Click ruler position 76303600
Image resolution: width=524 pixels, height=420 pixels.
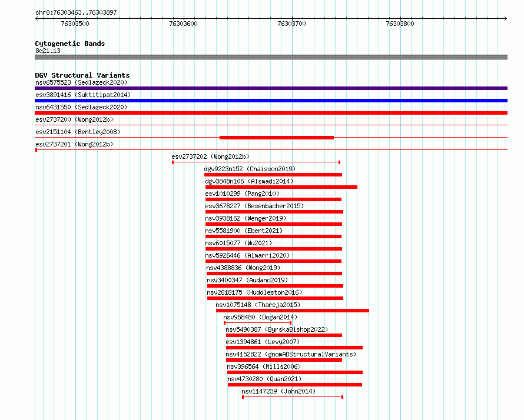[184, 24]
